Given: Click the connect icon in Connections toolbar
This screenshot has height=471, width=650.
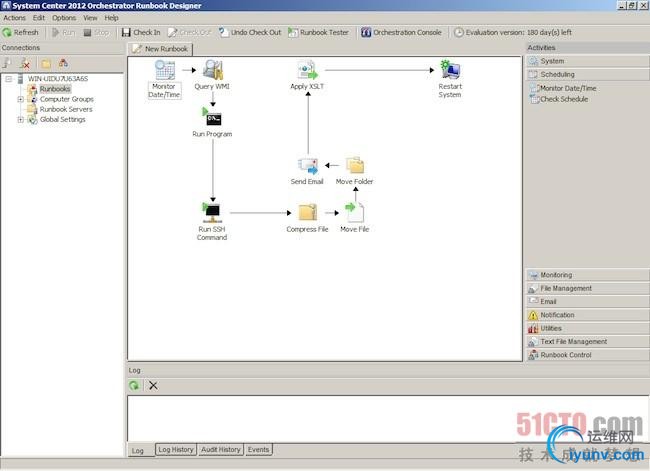Looking at the screenshot, I should (x=7, y=63).
